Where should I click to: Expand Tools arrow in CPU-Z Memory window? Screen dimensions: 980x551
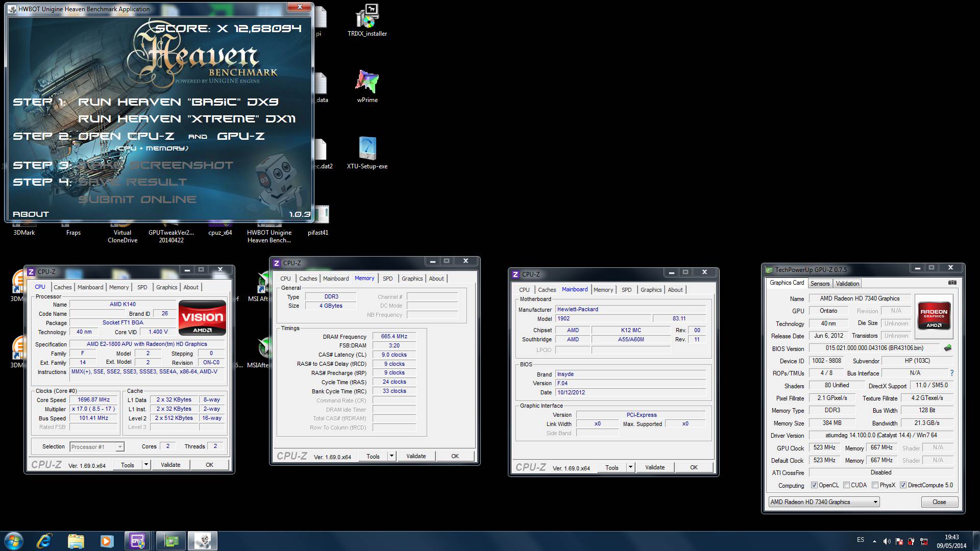[391, 456]
